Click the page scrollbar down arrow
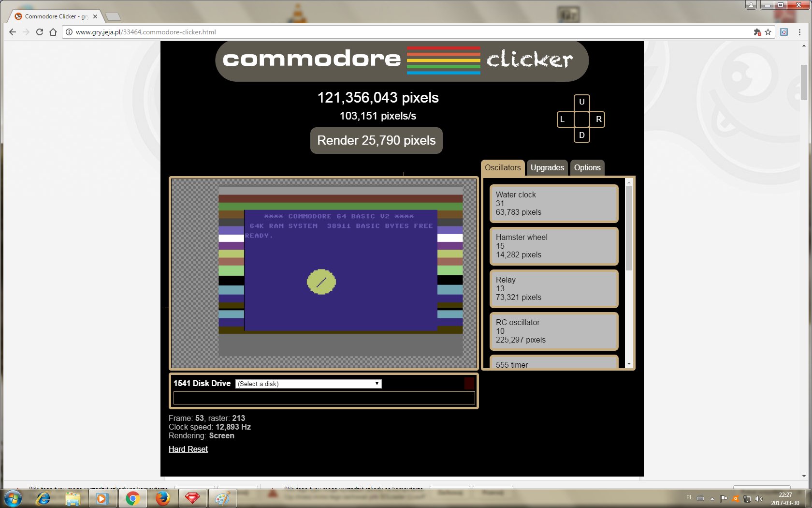The image size is (812, 508). [x=804, y=476]
